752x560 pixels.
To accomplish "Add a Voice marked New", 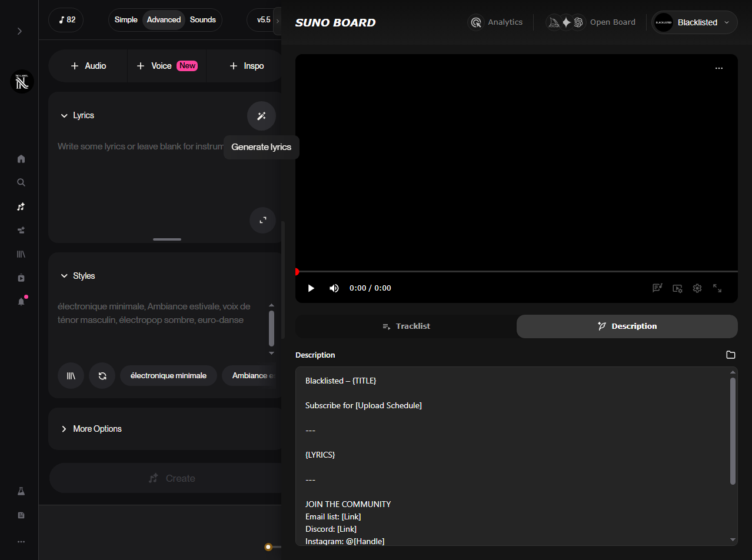I will (167, 66).
